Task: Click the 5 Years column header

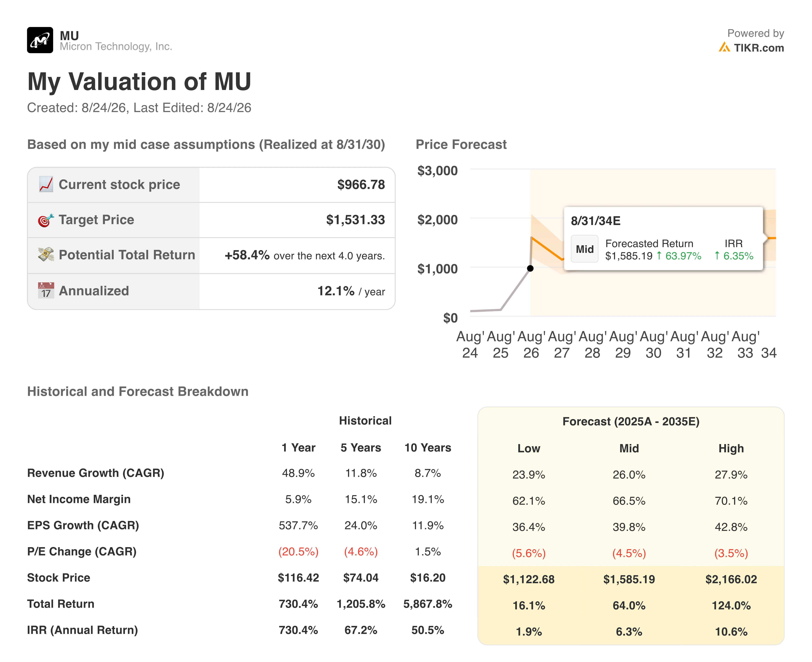Action: pyautogui.click(x=361, y=448)
